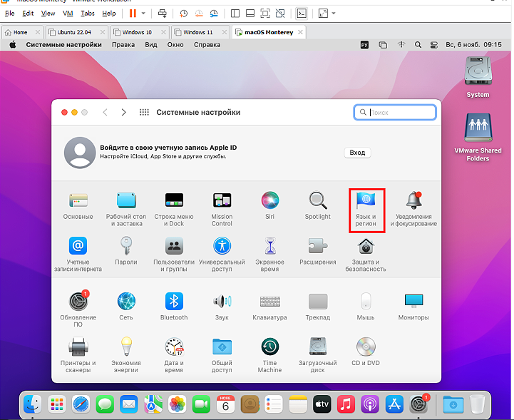Open VMware Tabs menu
This screenshot has height=420, width=514.
click(88, 13)
